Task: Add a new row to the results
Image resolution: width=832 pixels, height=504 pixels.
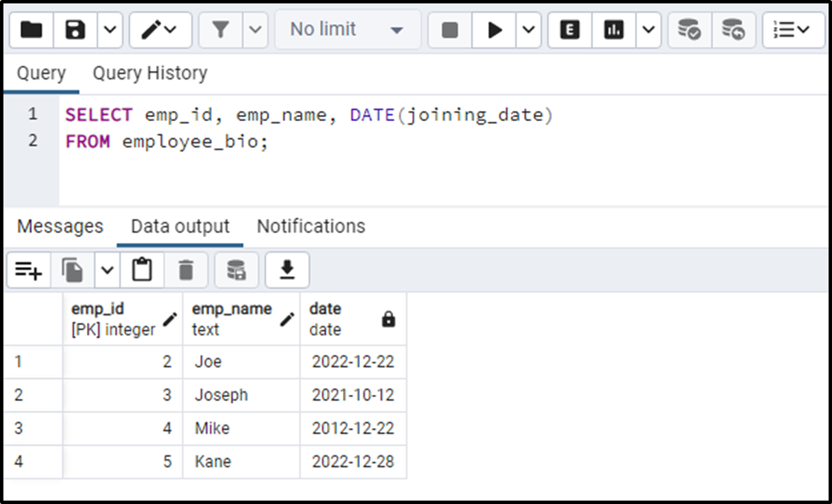Action: click(x=28, y=269)
